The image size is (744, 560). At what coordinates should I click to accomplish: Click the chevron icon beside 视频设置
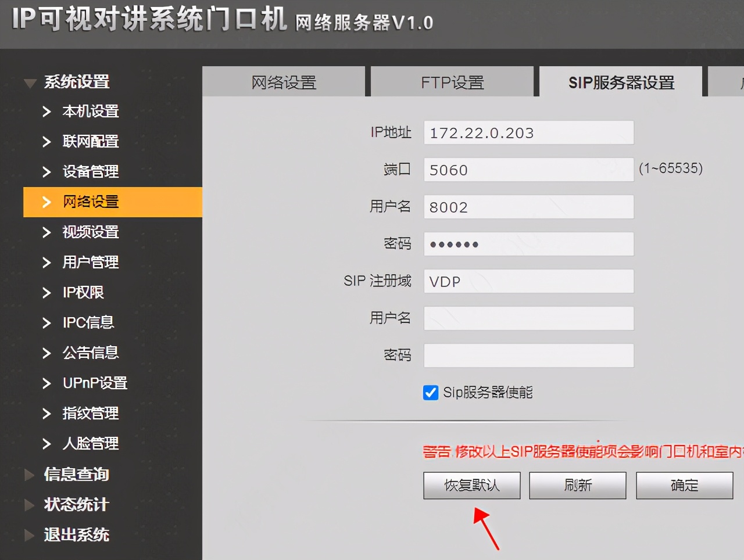coord(46,232)
